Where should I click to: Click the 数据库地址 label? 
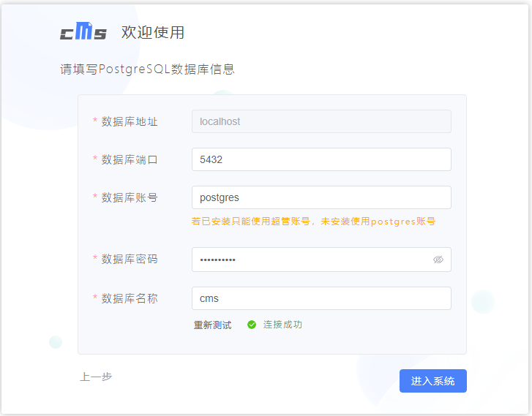[130, 121]
